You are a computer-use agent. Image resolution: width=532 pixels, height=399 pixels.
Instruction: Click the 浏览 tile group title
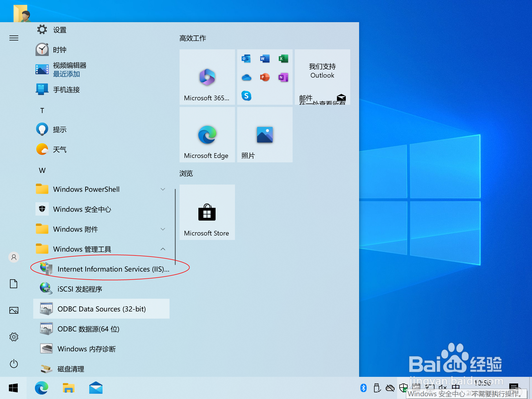(186, 173)
